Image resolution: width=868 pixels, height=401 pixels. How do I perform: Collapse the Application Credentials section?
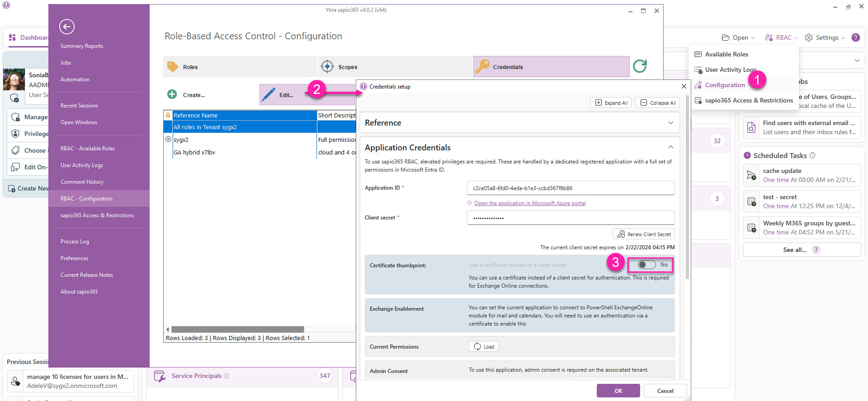(670, 147)
